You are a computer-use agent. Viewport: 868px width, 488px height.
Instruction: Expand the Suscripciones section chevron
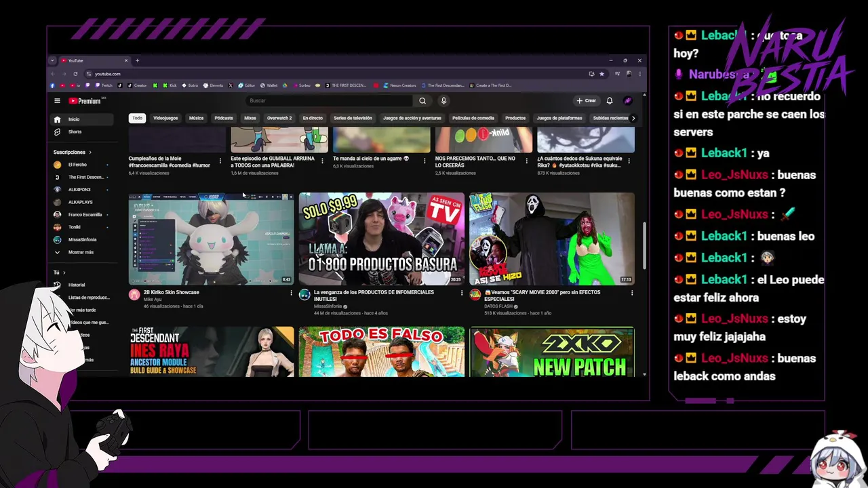click(90, 152)
